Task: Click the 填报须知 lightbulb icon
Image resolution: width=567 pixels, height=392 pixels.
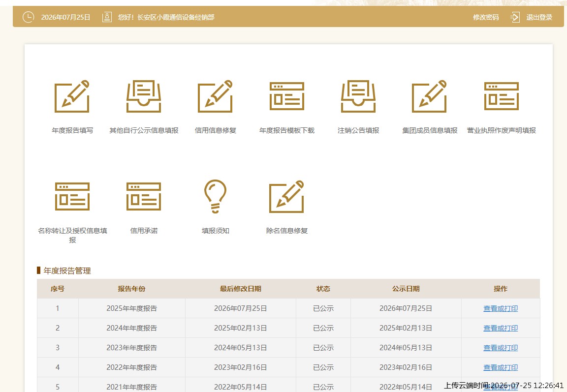Action: click(x=215, y=197)
